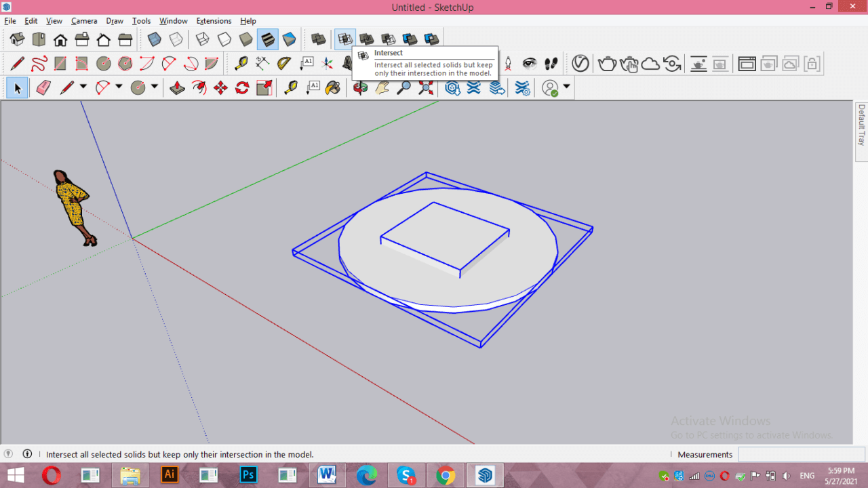Screen dimensions: 868x488
Task: Open the Camera menu
Action: (x=84, y=21)
